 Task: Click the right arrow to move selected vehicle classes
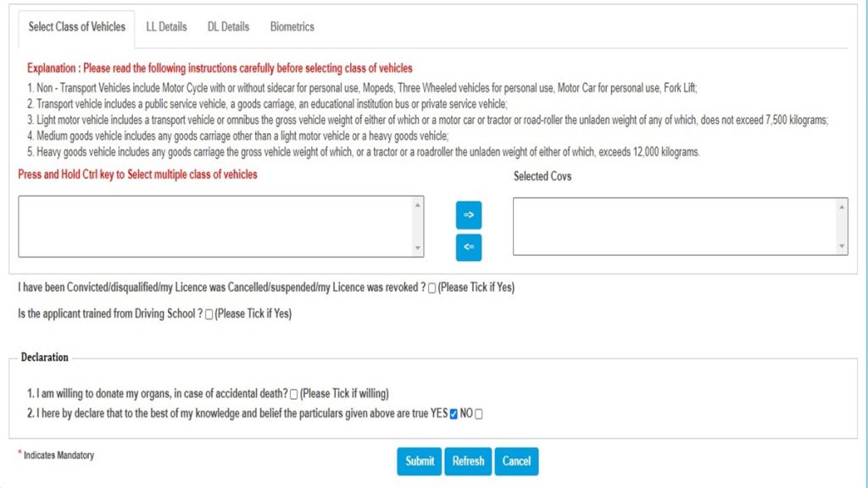coord(467,215)
